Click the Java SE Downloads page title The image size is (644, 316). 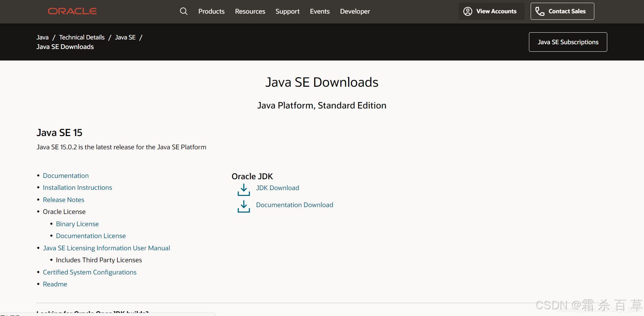[x=322, y=82]
